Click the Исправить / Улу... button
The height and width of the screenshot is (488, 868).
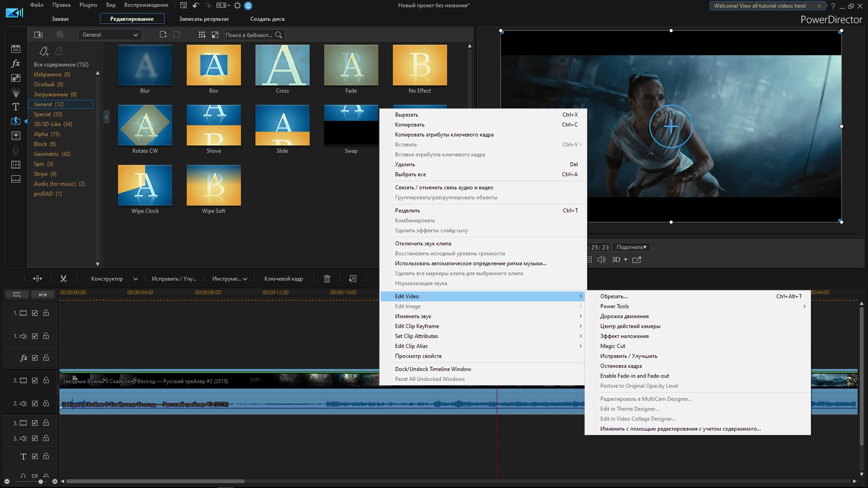[174, 279]
